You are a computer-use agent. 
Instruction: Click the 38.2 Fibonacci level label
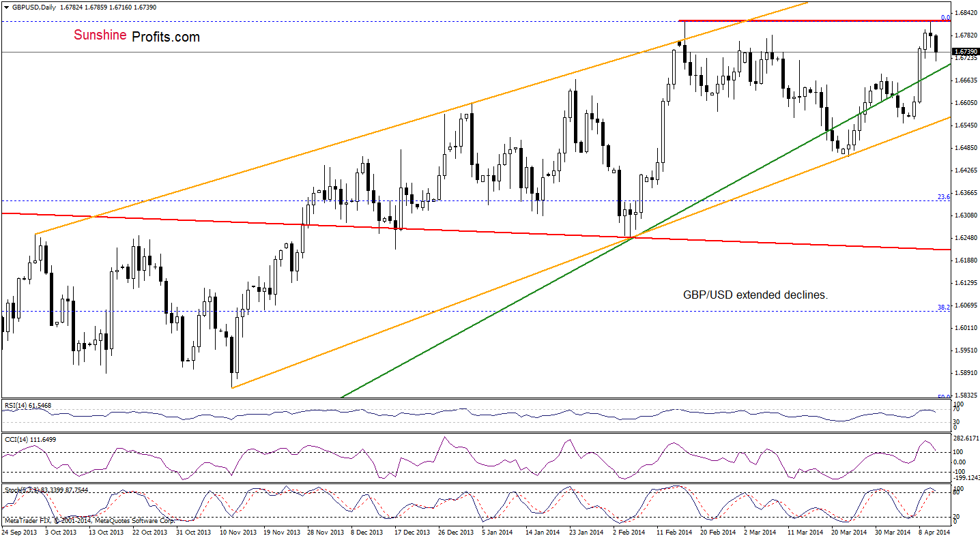[x=944, y=308]
